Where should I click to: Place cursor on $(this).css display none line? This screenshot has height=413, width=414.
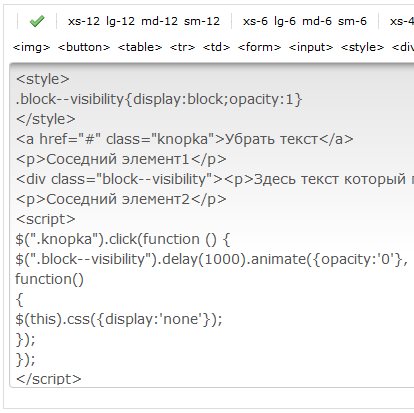click(119, 319)
